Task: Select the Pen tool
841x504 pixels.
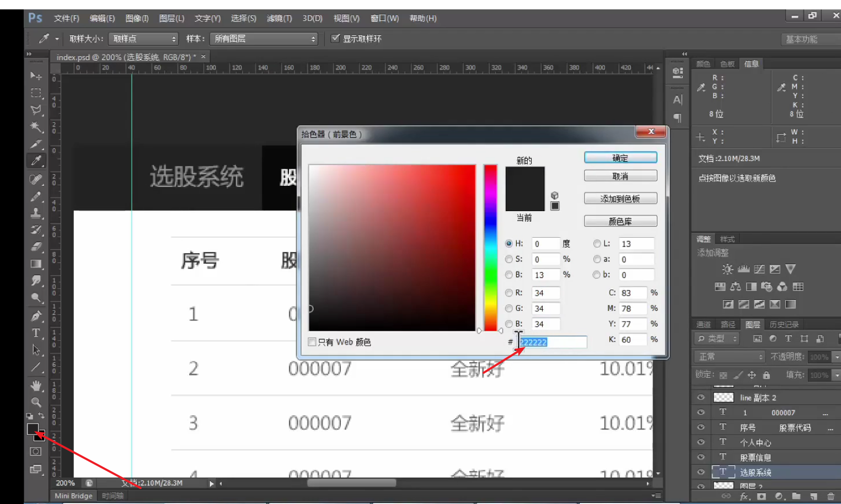Action: 36,316
